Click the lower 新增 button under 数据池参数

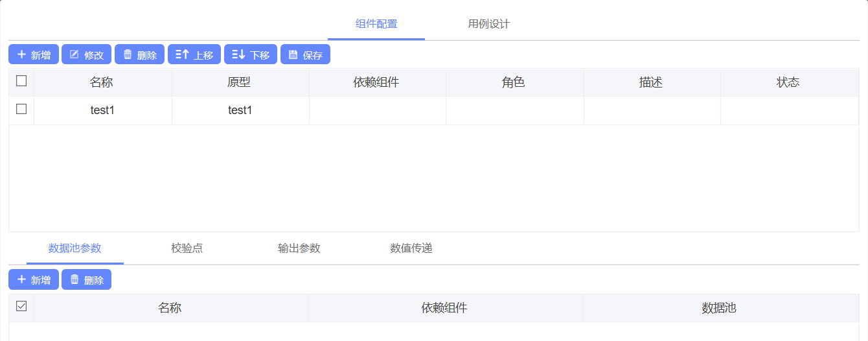34,279
